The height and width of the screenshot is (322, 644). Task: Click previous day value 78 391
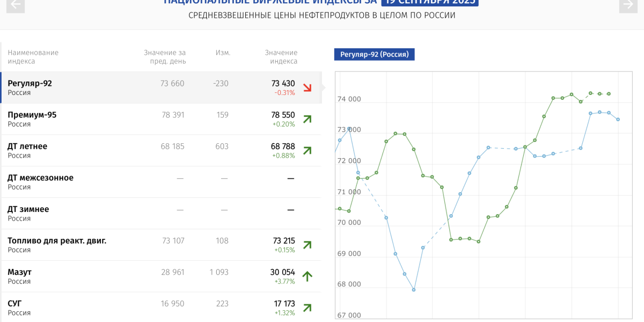point(173,115)
